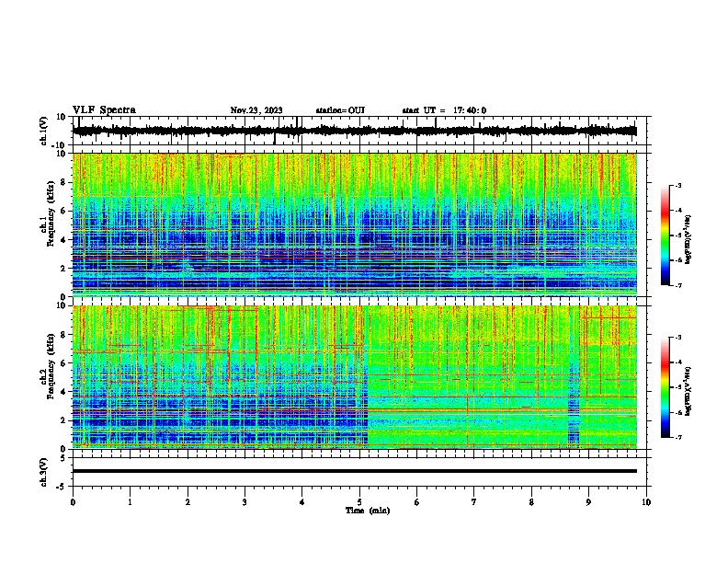728x563 pixels.
Task: Click the "ch.1(V)" axis label
Action: coord(44,131)
